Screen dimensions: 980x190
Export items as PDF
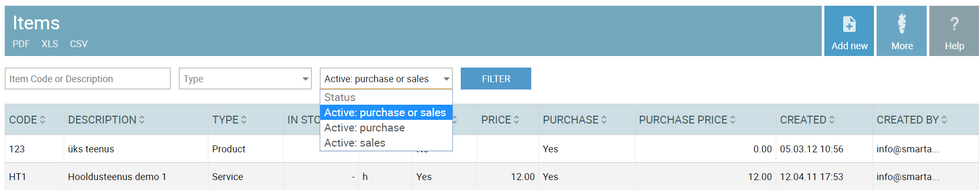pyautogui.click(x=21, y=44)
